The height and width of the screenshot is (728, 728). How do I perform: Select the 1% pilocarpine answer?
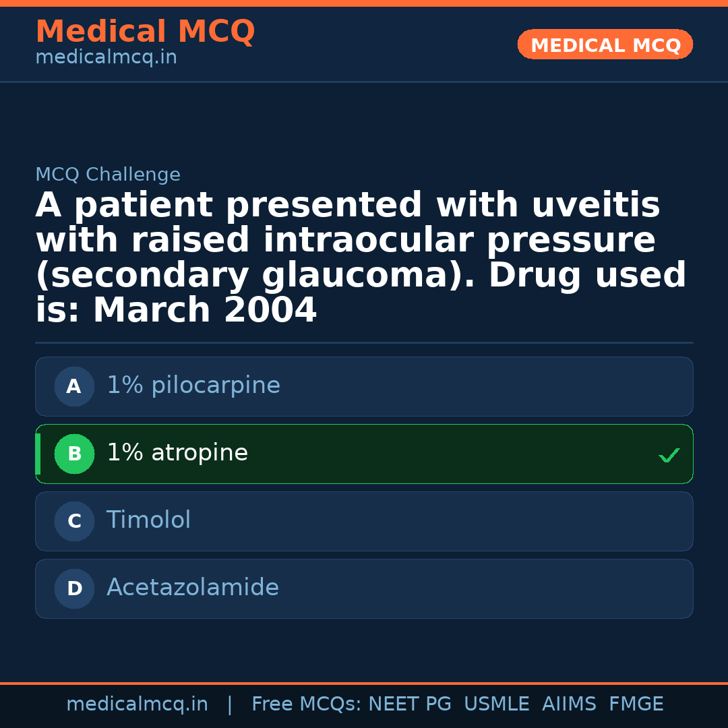click(193, 386)
